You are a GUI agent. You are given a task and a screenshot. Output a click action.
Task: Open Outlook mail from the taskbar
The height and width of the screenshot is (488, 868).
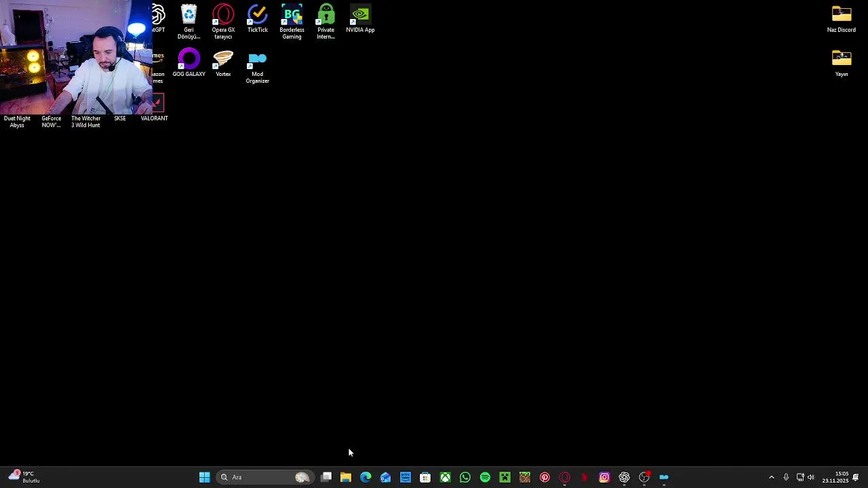(x=385, y=477)
